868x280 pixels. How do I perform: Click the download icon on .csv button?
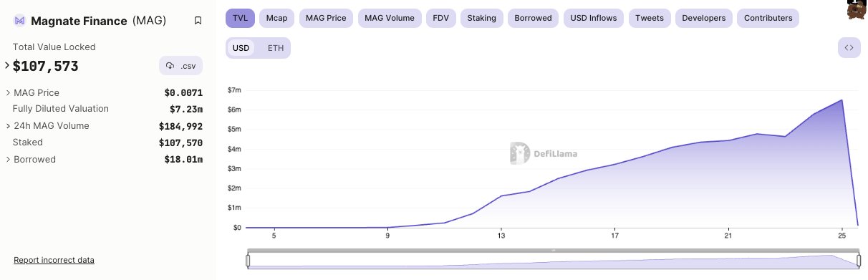tap(170, 66)
